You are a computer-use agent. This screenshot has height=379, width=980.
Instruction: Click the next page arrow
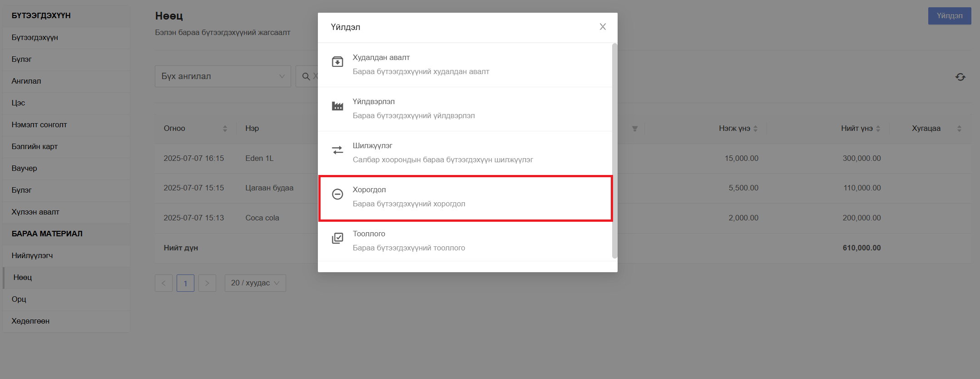pyautogui.click(x=207, y=283)
